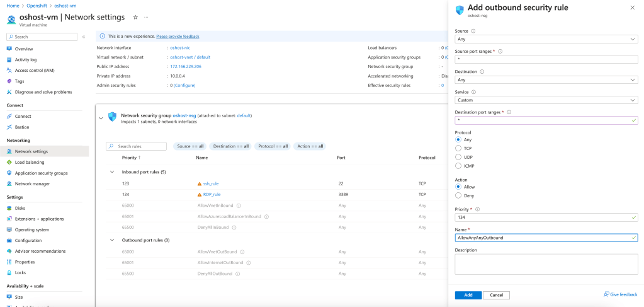The height and width of the screenshot is (307, 644).
Task: Click info icon next to DenyAllOutBound
Action: 238,274
